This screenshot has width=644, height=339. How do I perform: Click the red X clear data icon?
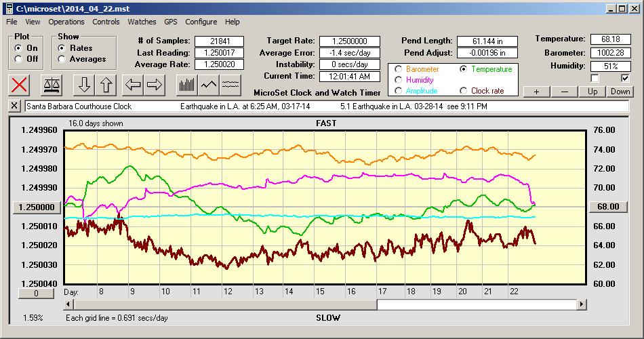tap(19, 85)
